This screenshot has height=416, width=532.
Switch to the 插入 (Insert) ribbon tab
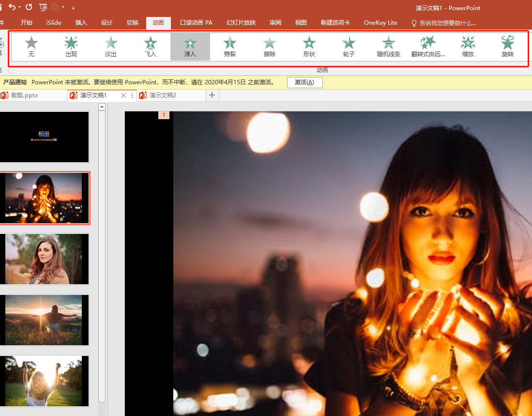[x=81, y=23]
